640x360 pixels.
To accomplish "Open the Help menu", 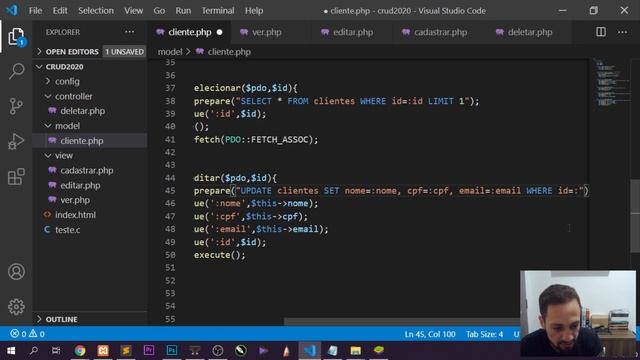I will pyautogui.click(x=254, y=11).
